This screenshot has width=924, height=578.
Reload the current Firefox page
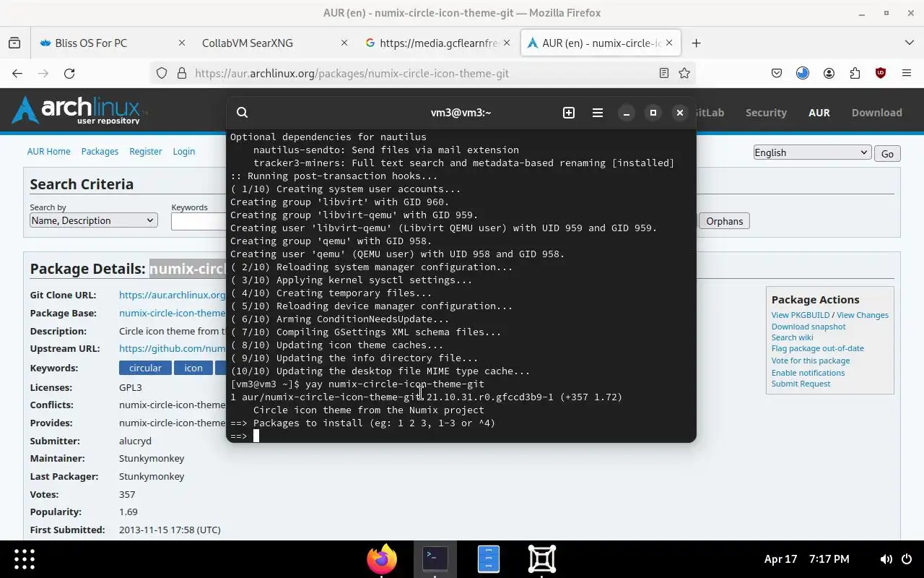tap(69, 73)
